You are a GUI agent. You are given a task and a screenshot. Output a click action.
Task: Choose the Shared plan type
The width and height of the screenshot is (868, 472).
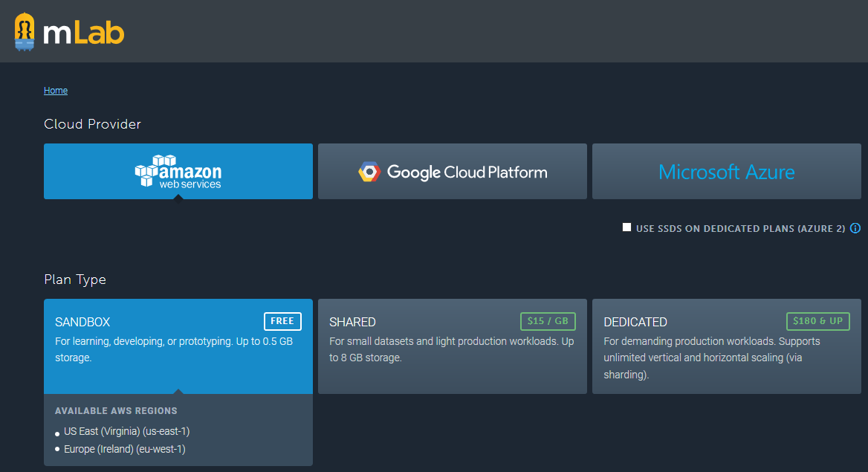pos(453,346)
